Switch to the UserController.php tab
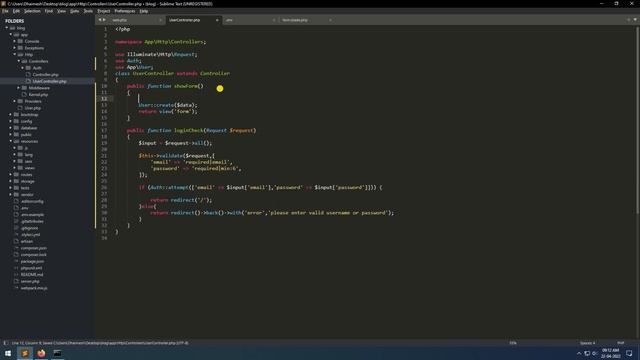The image size is (640, 360). (x=184, y=20)
